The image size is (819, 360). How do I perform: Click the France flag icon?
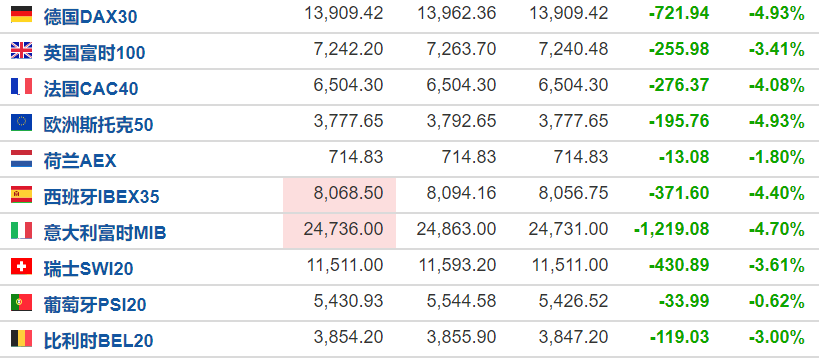coord(21,87)
